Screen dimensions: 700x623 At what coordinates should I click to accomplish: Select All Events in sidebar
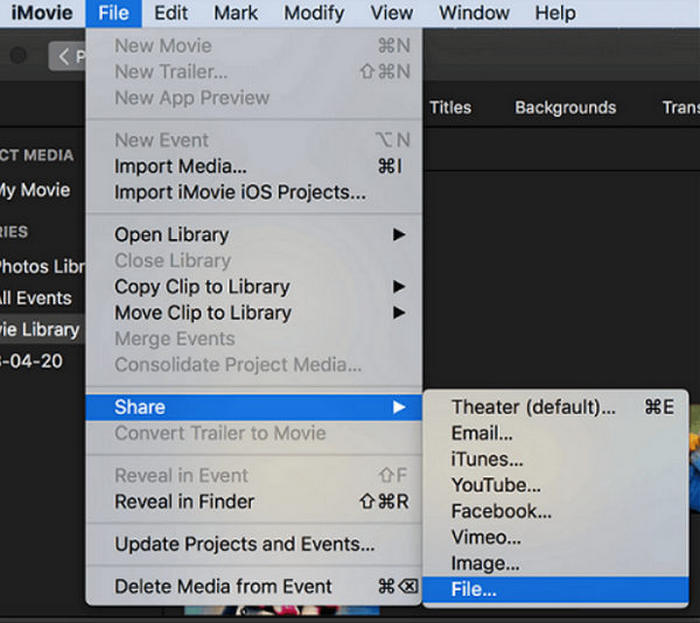click(x=36, y=298)
